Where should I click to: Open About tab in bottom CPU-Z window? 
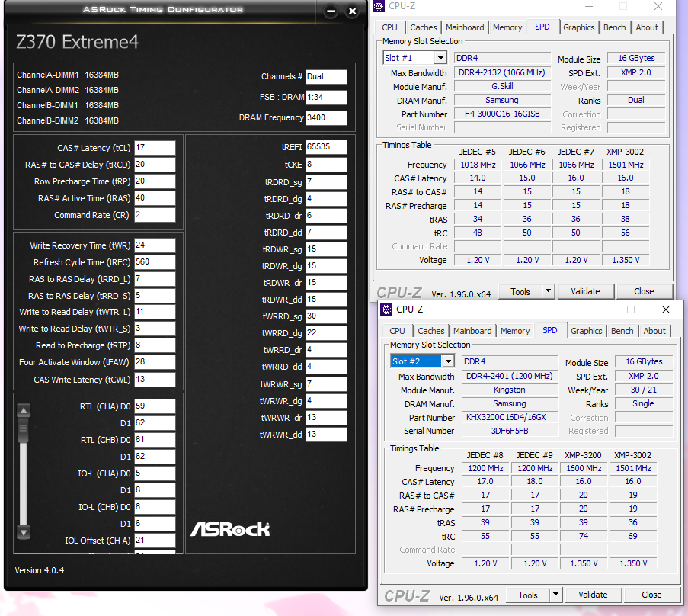pyautogui.click(x=654, y=331)
